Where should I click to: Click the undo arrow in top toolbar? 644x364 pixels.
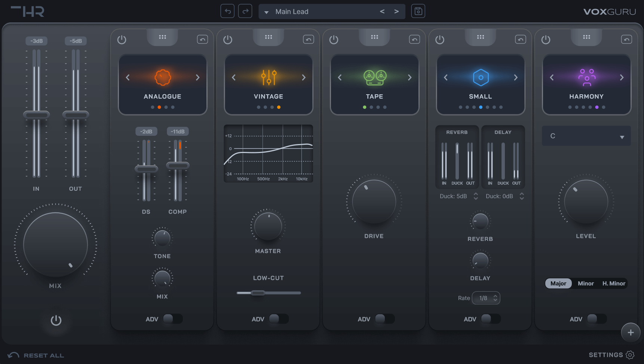(x=227, y=11)
